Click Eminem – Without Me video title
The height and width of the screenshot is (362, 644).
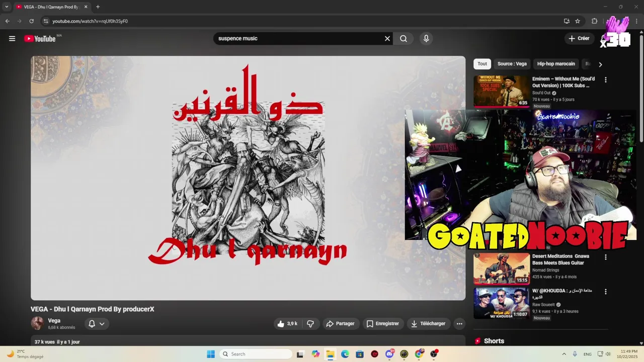coord(563,82)
